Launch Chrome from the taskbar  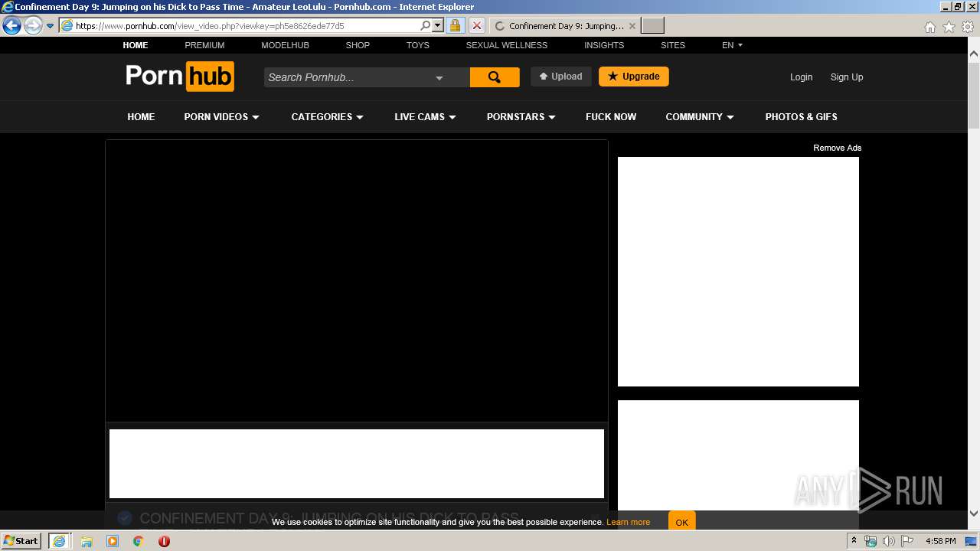[139, 541]
